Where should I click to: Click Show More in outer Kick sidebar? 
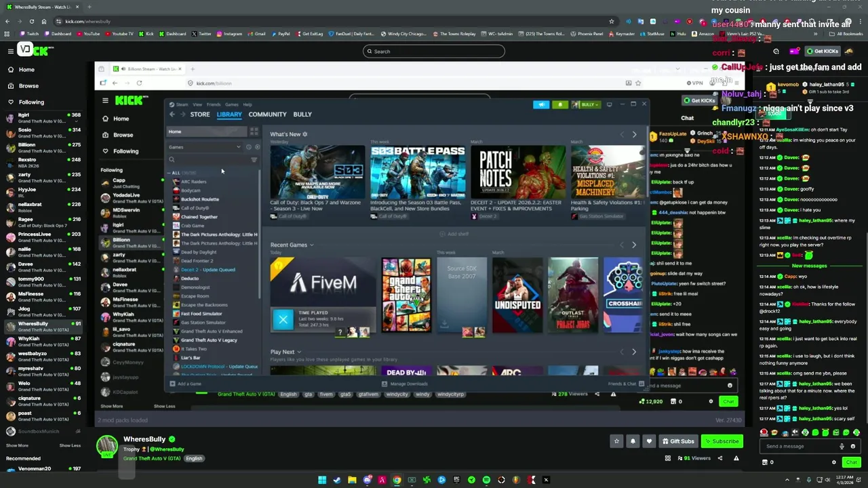pos(18,445)
